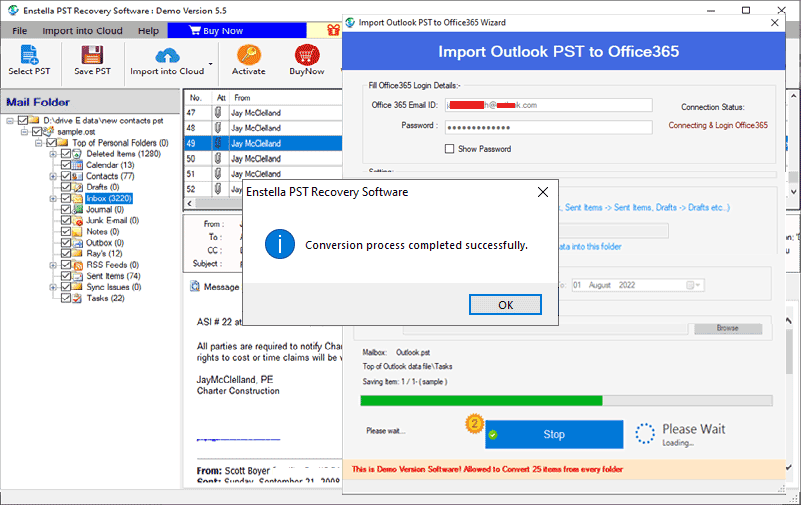
Task: Uncheck the Inbox (3220) folder checkbox
Action: (x=66, y=198)
